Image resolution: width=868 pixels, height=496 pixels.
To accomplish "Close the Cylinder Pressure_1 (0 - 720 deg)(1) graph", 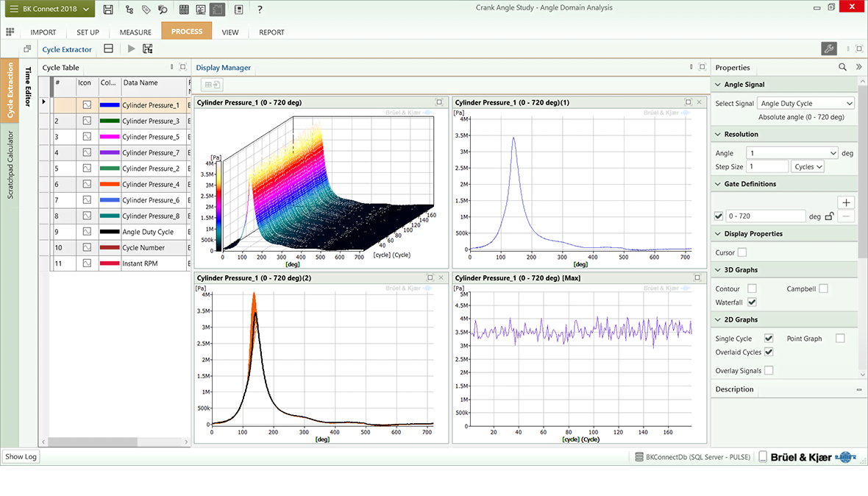I will click(x=699, y=102).
